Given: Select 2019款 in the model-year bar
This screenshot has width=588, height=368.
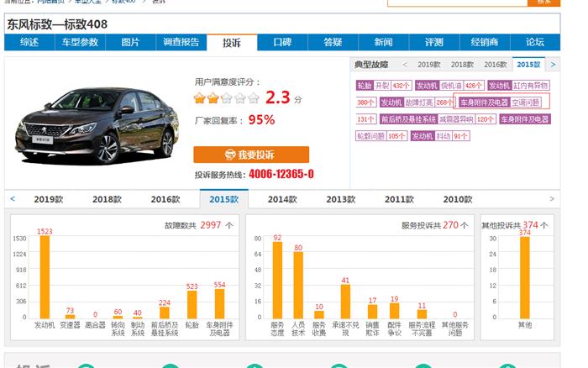Looking at the screenshot, I should coord(49,199).
